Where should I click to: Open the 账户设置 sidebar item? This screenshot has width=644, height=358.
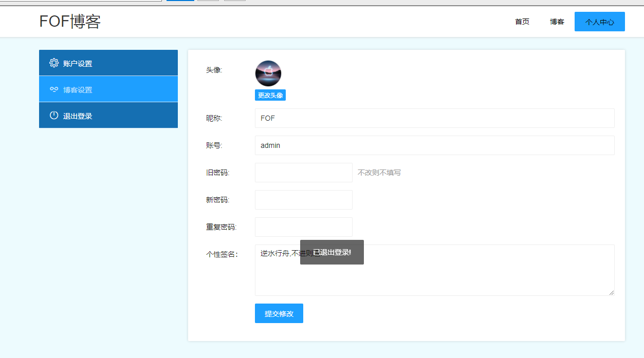[x=108, y=63]
